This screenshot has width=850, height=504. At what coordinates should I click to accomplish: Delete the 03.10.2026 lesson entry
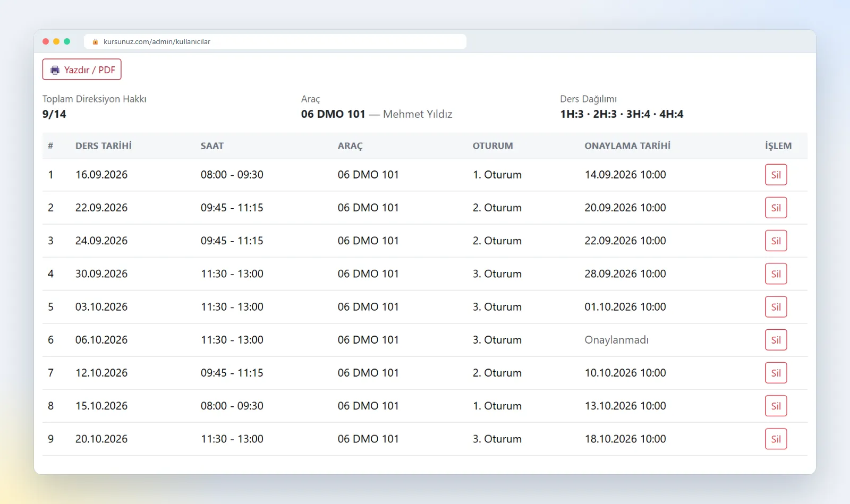point(776,307)
